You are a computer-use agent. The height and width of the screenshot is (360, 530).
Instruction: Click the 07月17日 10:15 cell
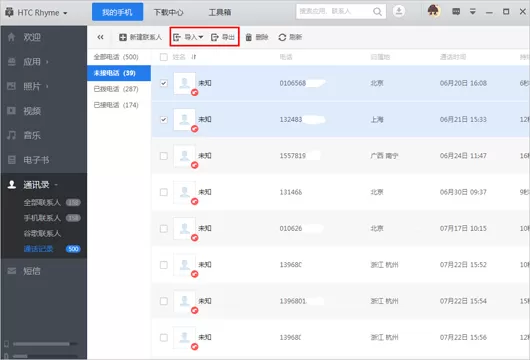(463, 229)
